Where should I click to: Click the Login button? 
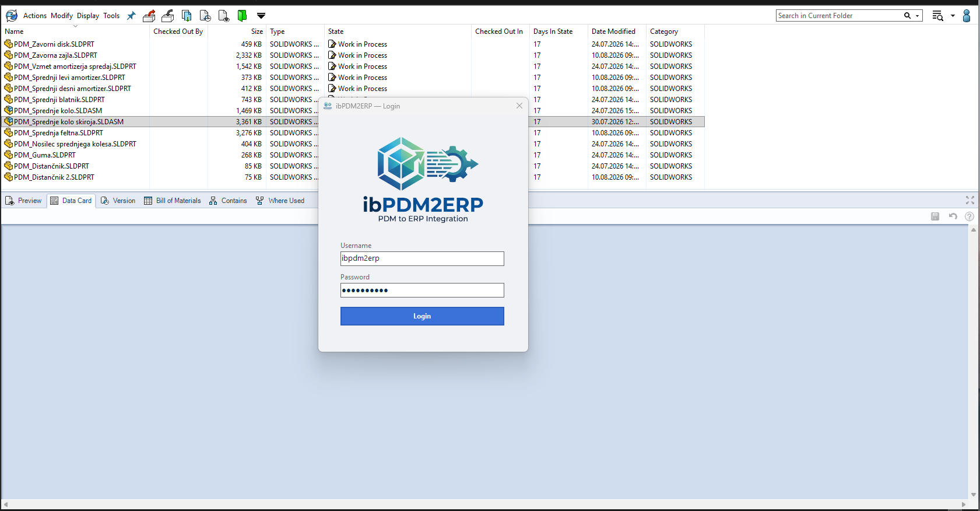tap(422, 316)
